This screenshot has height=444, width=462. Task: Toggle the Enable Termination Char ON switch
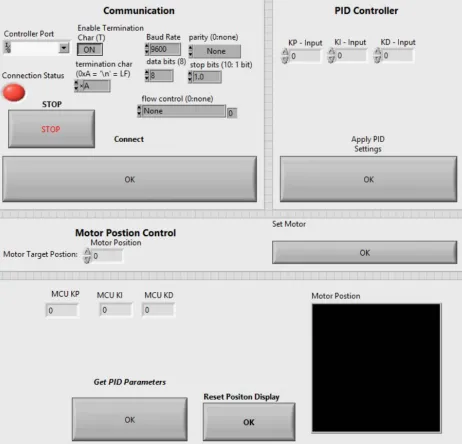pos(90,50)
